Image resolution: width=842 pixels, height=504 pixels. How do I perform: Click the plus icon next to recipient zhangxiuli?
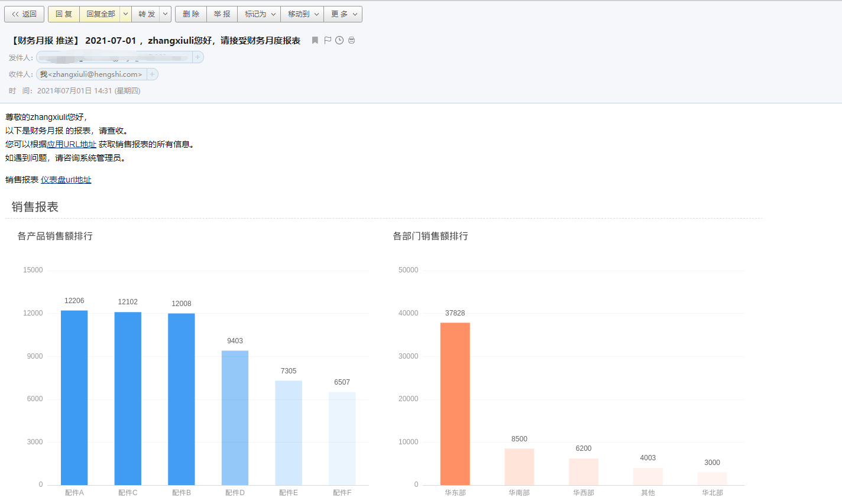pos(152,74)
